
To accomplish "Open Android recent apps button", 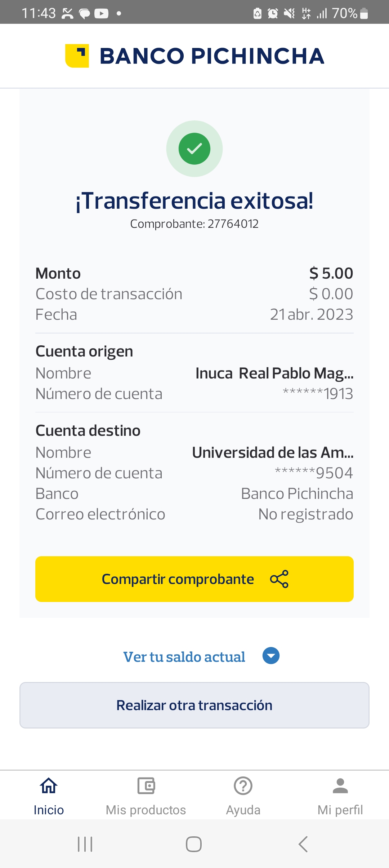I will [x=85, y=844].
